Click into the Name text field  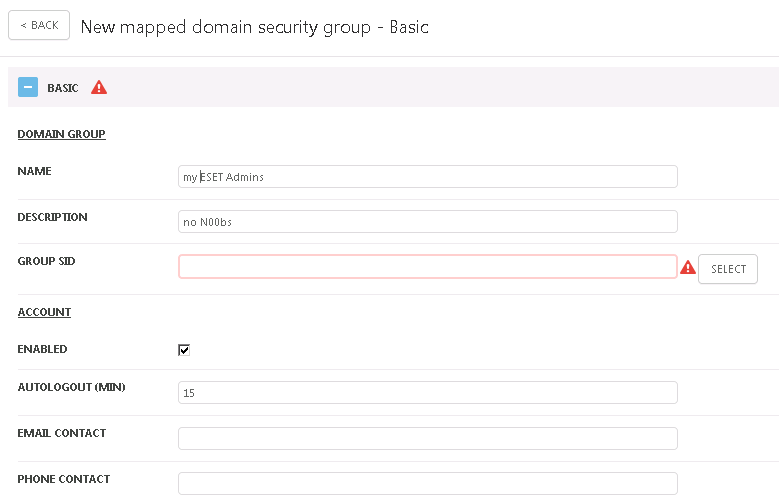click(427, 177)
